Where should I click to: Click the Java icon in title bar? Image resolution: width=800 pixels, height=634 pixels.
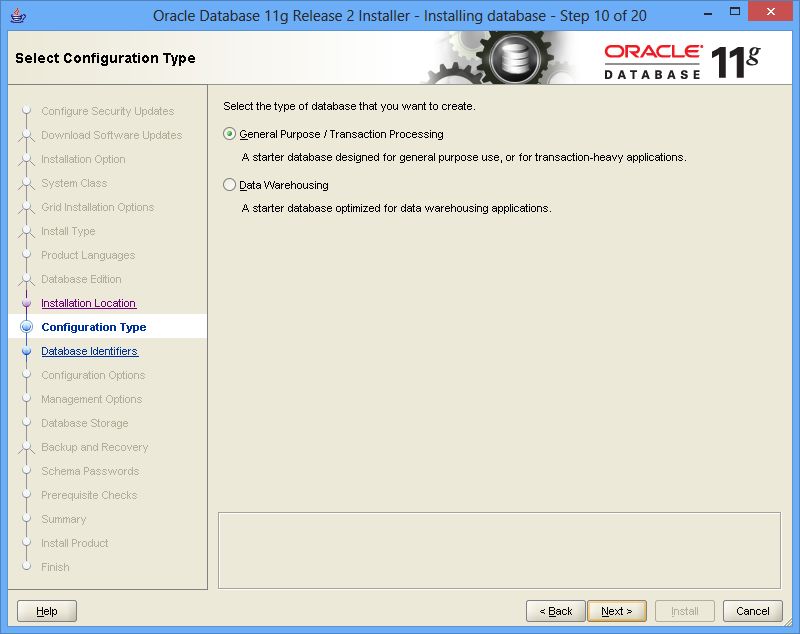pyautogui.click(x=18, y=15)
